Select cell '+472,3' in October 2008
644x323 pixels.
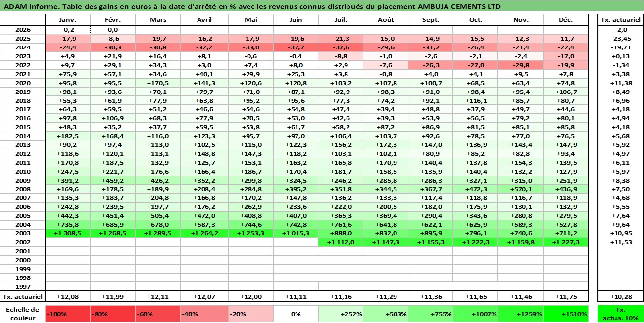click(476, 189)
